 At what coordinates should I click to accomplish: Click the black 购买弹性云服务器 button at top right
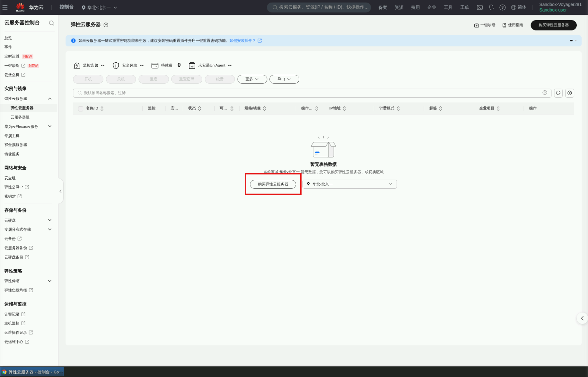click(553, 25)
